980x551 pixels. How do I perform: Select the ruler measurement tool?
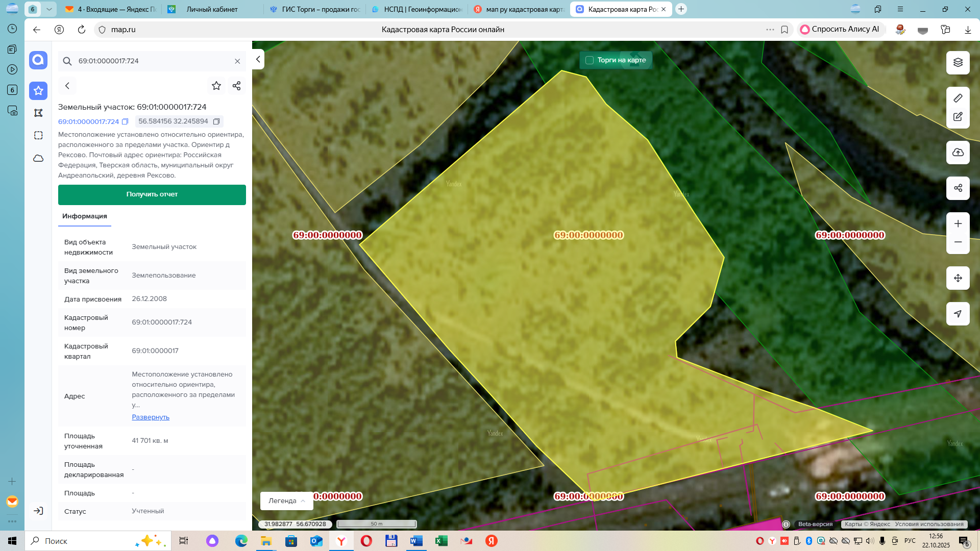tap(958, 98)
